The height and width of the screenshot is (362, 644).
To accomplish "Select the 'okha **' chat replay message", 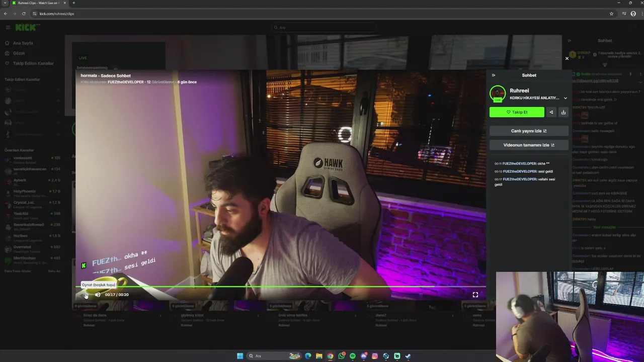I will coord(522,164).
